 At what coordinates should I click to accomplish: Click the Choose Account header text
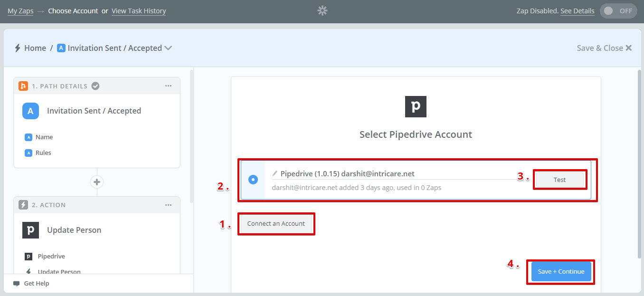point(73,11)
